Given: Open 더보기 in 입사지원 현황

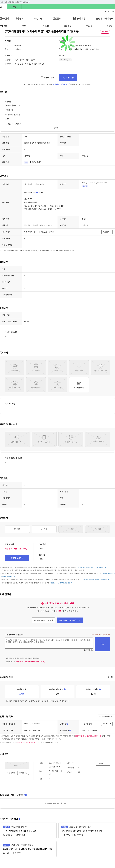Looking at the screenshot, I should [111, 677].
